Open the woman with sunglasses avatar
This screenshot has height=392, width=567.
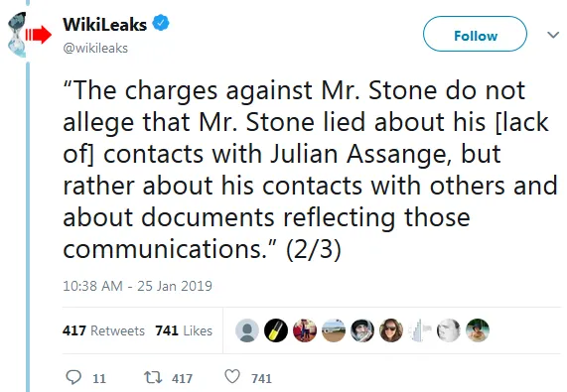point(391,330)
